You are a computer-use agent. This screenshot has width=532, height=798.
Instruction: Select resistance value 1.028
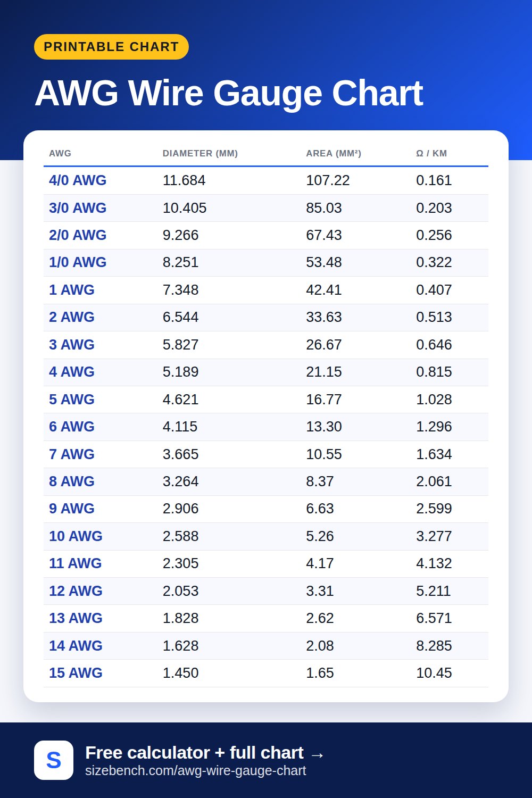(x=434, y=400)
